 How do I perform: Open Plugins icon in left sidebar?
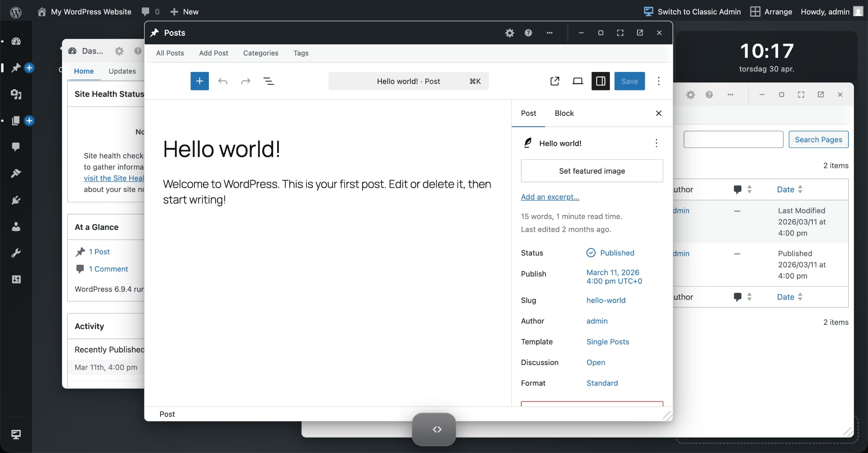[x=16, y=200]
